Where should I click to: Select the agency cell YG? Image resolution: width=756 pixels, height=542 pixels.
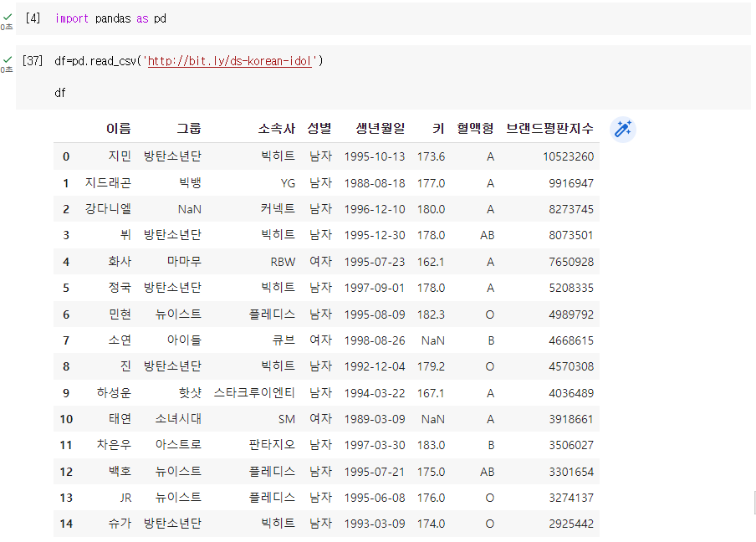coord(288,183)
